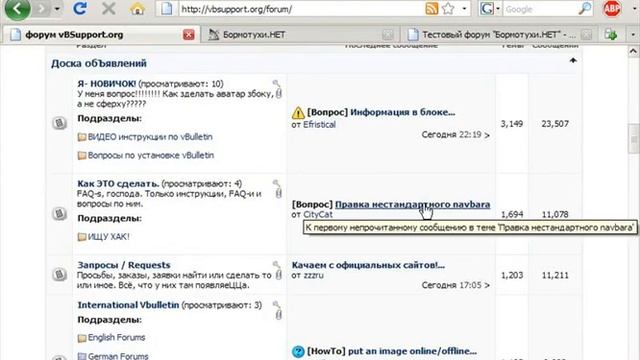Open ВИДЕО инструкции по vBulletin subforum

point(150,137)
